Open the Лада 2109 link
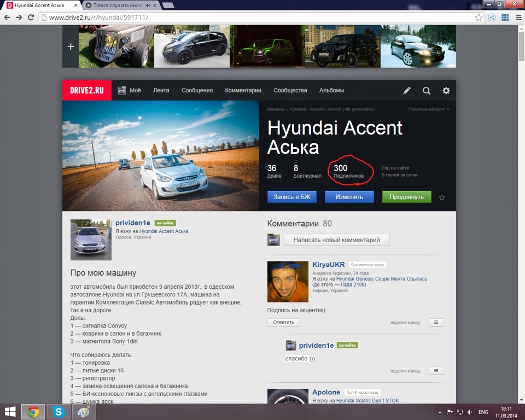The width and height of the screenshot is (525, 420). pyautogui.click(x=353, y=284)
